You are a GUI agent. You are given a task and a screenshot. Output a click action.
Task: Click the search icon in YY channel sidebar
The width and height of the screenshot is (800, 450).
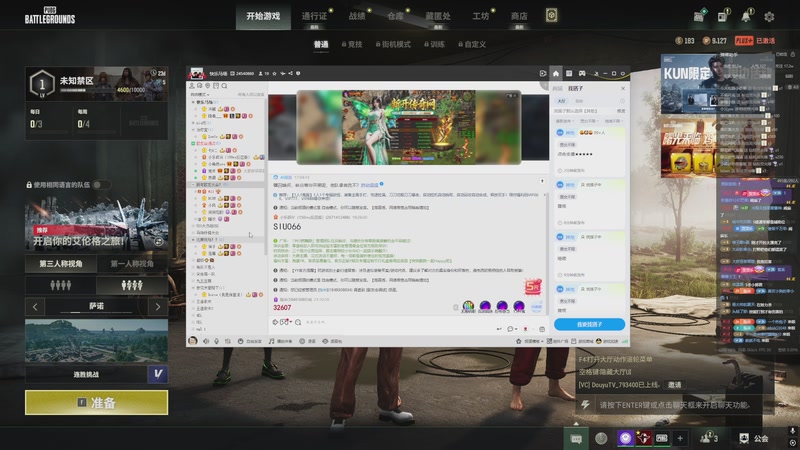pyautogui.click(x=224, y=86)
